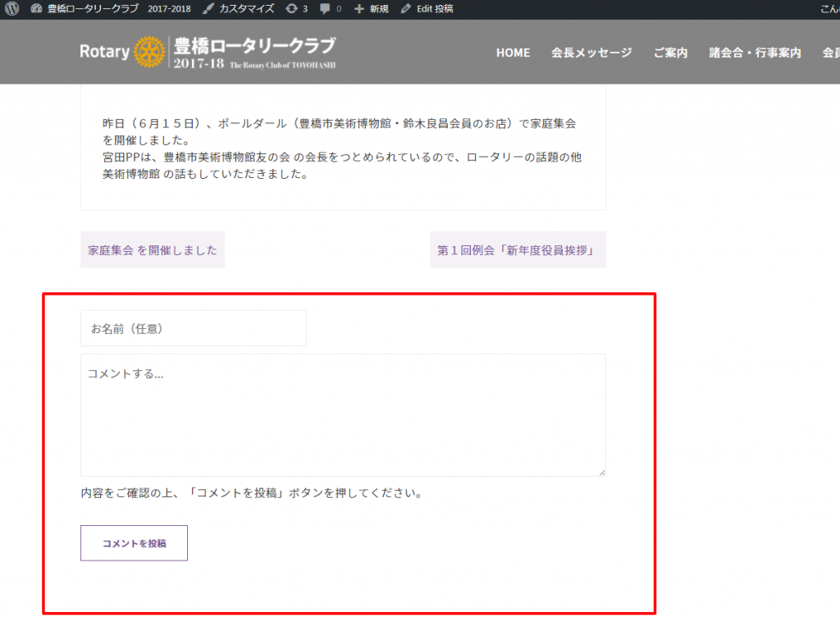
Task: Click the pencil icon for Edit 投稿
Action: coord(406,9)
